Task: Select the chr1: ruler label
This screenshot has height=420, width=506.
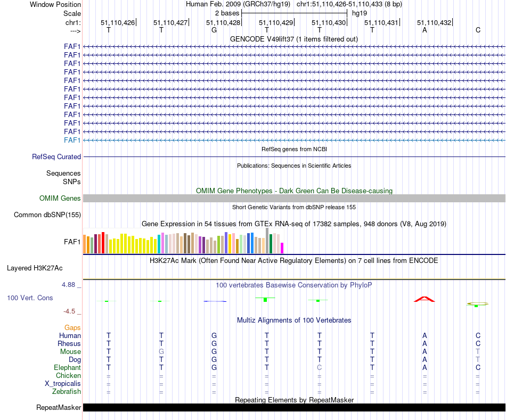Action: pyautogui.click(x=73, y=22)
